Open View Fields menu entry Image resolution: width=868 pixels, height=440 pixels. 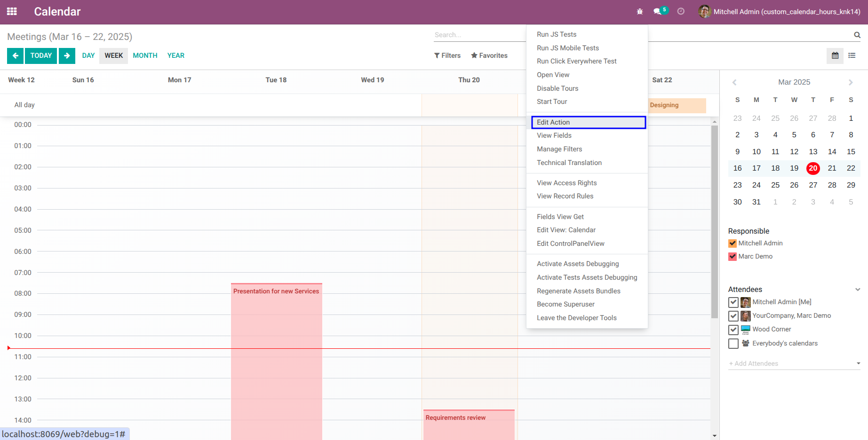(x=587, y=135)
